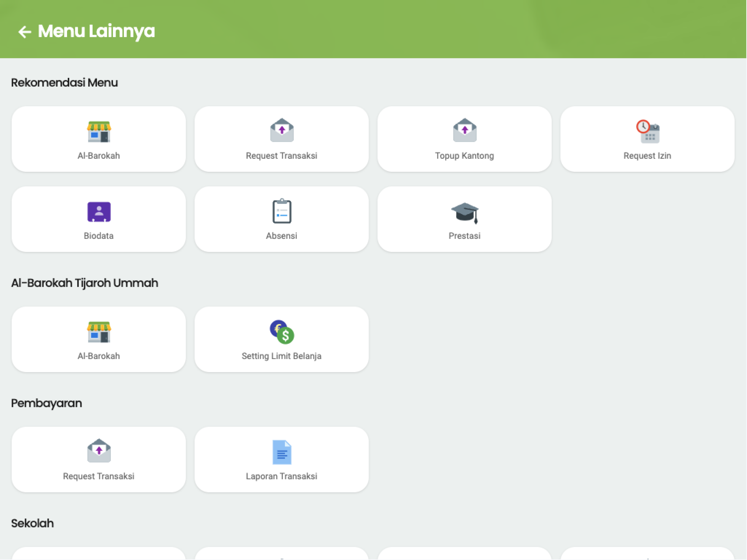Click the Prestasi card label
The height and width of the screenshot is (560, 747).
tap(464, 236)
